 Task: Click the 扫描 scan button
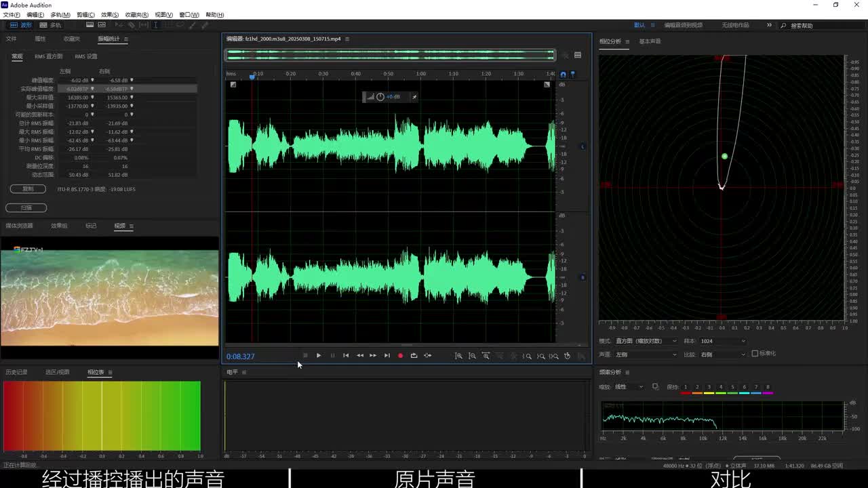(26, 207)
